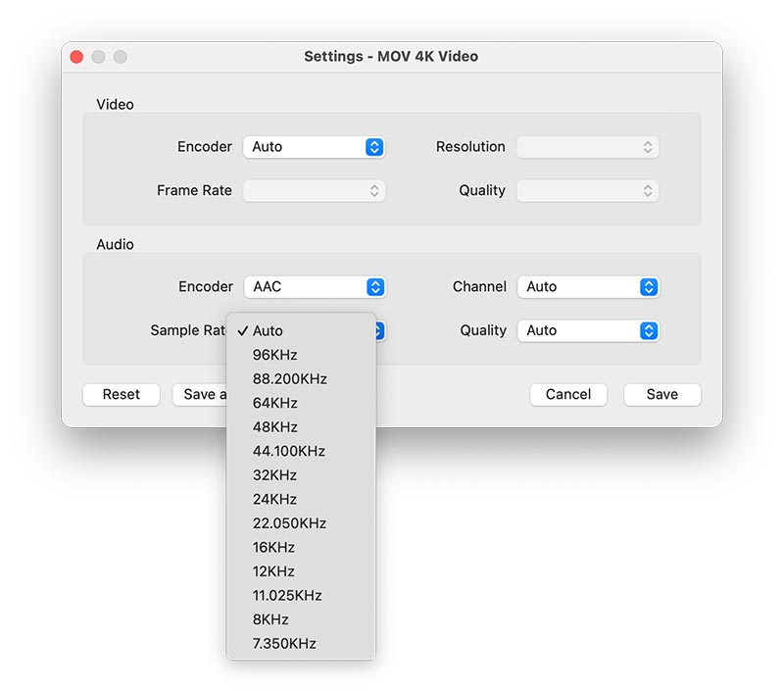Screen dimensions: 784x690
Task: Open the video Quality dropdown
Action: [x=587, y=190]
